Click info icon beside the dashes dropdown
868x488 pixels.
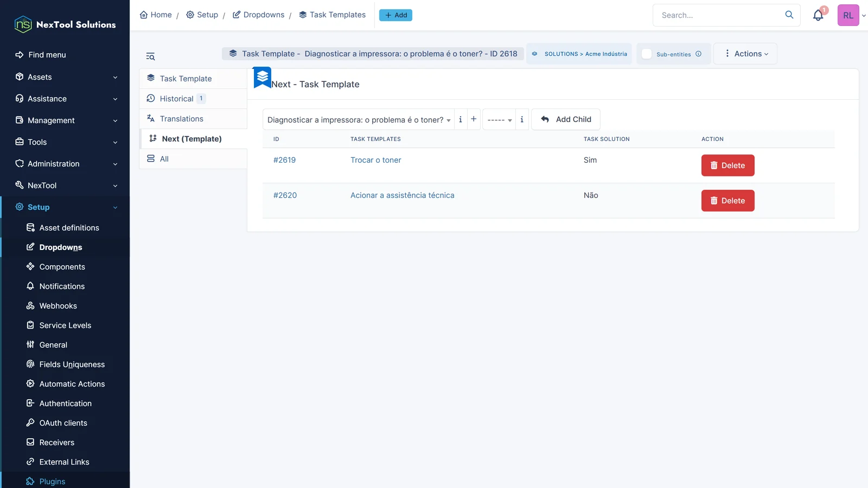[x=522, y=119]
